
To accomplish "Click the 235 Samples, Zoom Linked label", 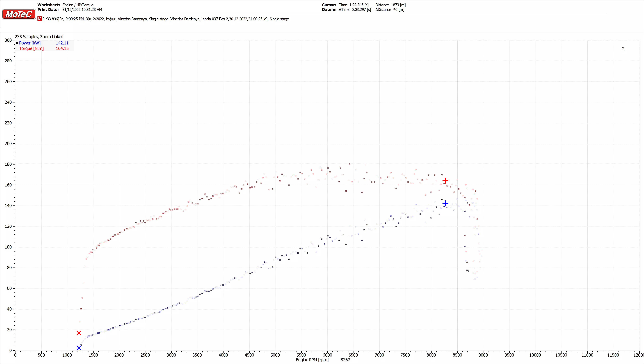I will point(39,37).
